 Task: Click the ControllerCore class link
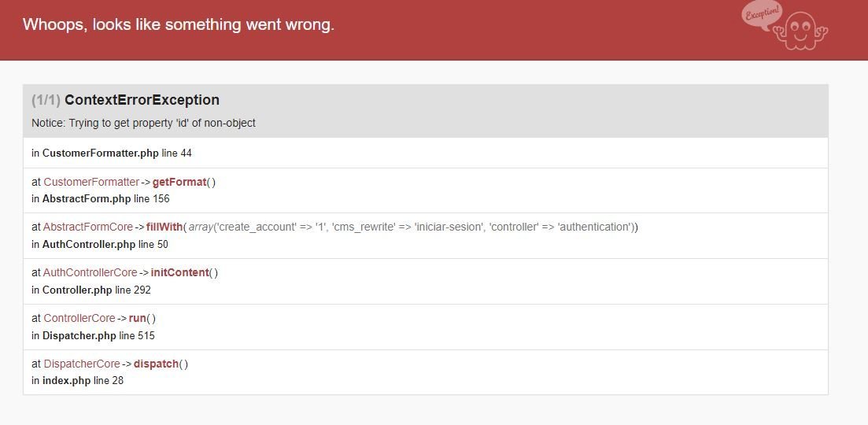pos(79,318)
